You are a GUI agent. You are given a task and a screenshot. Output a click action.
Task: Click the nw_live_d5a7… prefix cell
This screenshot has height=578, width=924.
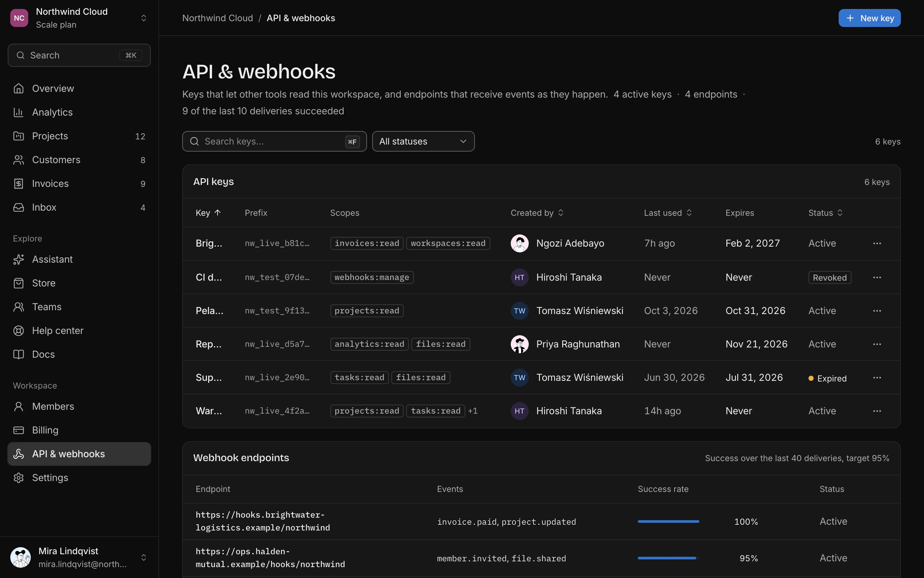[277, 344]
